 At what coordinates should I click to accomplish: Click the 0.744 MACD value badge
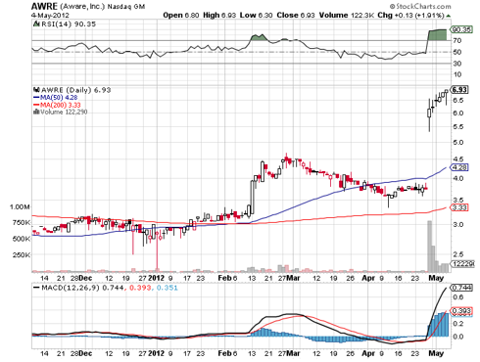point(461,288)
